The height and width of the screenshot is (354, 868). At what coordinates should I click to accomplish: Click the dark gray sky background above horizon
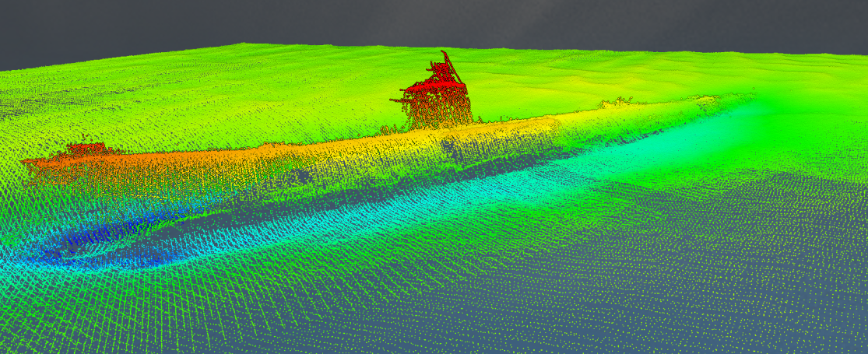click(234, 23)
